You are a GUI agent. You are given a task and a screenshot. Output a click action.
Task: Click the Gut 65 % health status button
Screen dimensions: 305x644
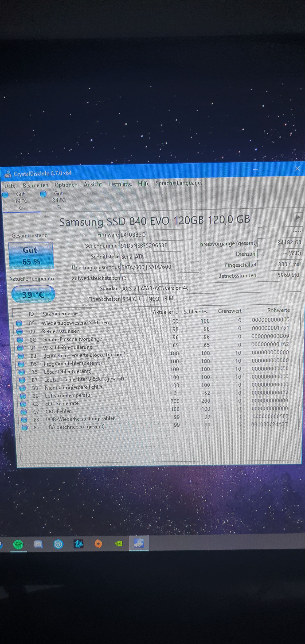(31, 256)
